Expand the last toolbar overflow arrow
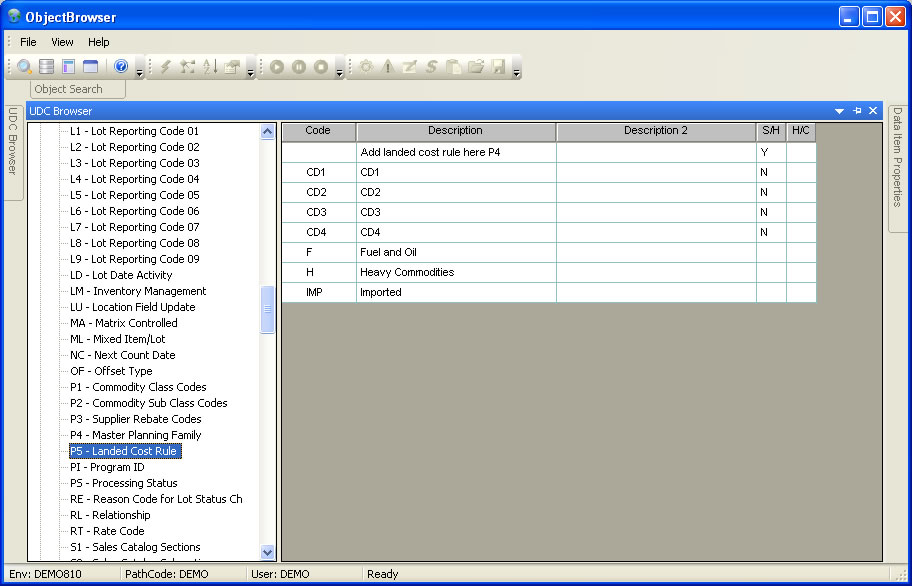The image size is (912, 586). coord(516,72)
